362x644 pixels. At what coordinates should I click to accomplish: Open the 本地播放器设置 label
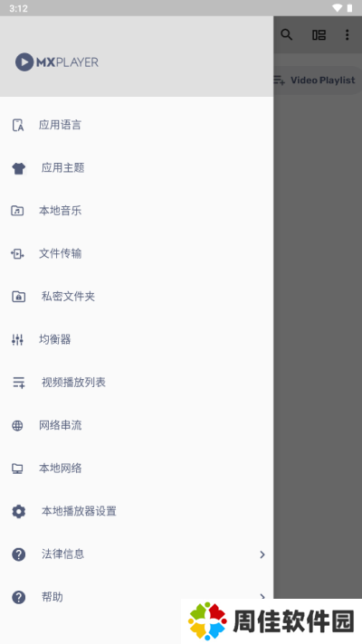(x=79, y=511)
